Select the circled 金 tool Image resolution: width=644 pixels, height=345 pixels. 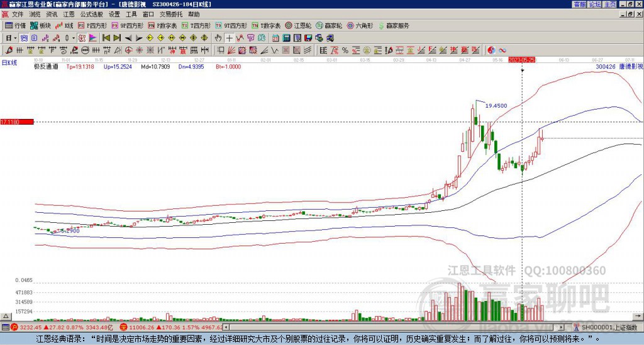coord(367,50)
